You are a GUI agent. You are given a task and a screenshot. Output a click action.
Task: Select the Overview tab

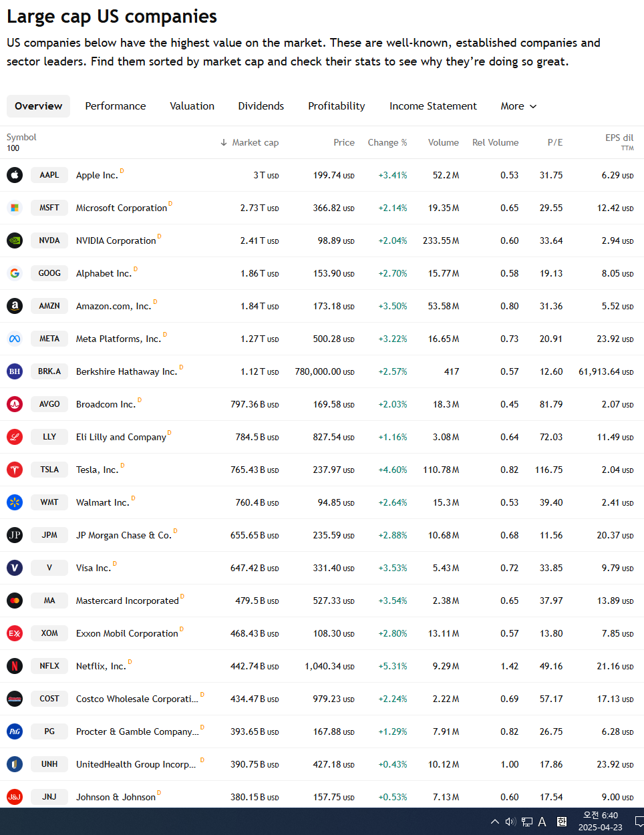[x=38, y=106]
